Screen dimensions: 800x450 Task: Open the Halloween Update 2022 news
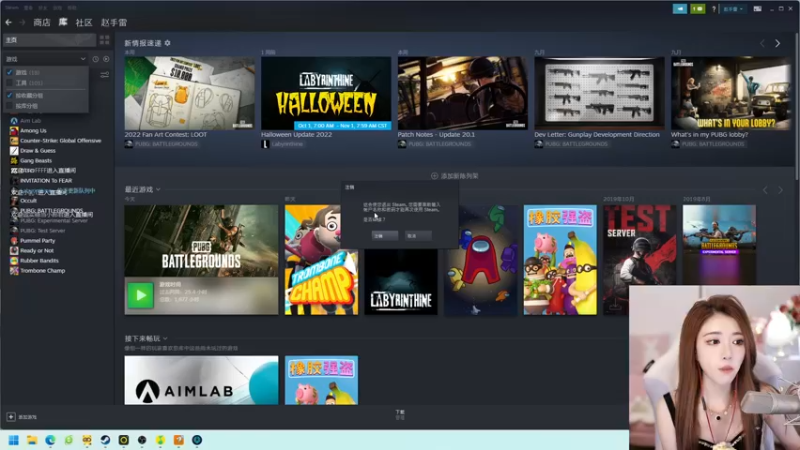pos(326,93)
